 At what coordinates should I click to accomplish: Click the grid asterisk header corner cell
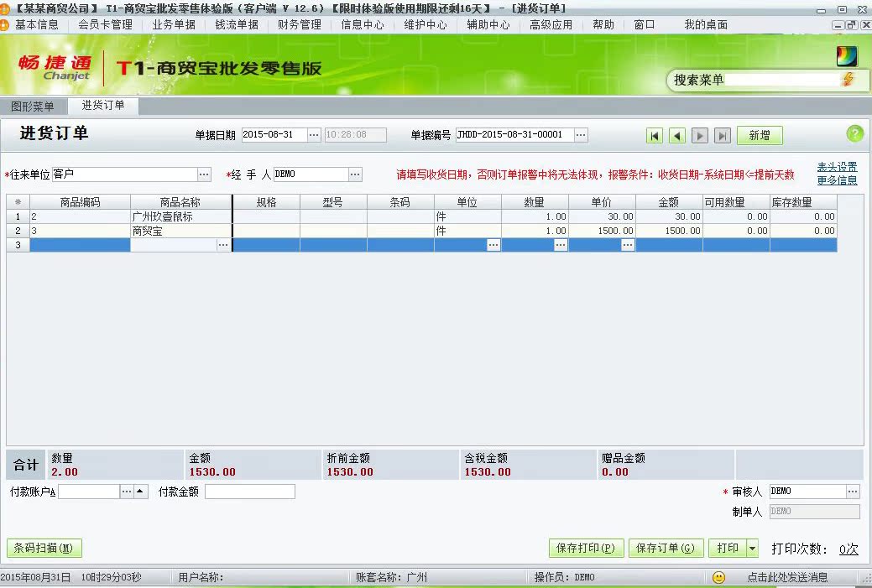click(x=18, y=202)
